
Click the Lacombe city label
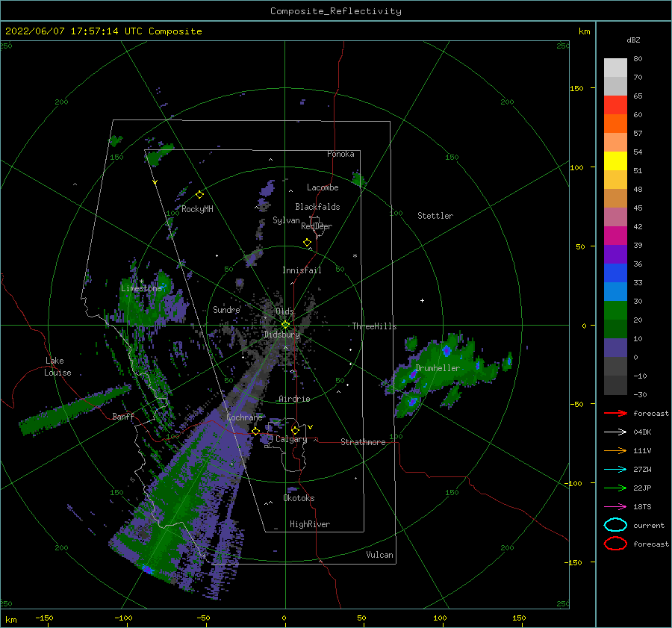tap(323, 187)
